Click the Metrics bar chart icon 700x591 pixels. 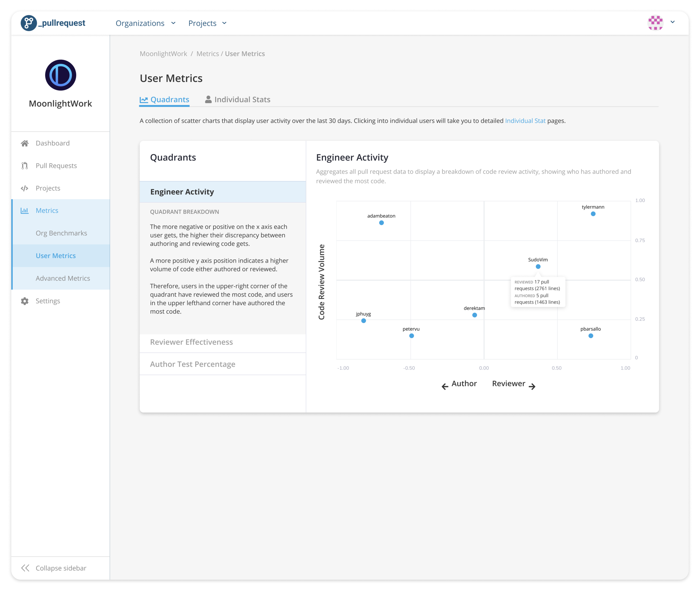click(x=25, y=211)
